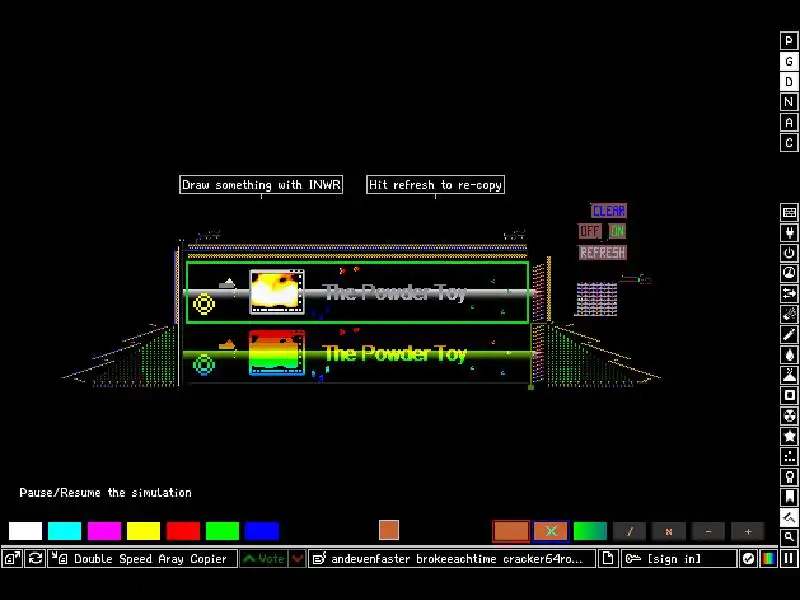
Task: Click the 'Hit refresh to re-copy' sign
Action: (435, 185)
